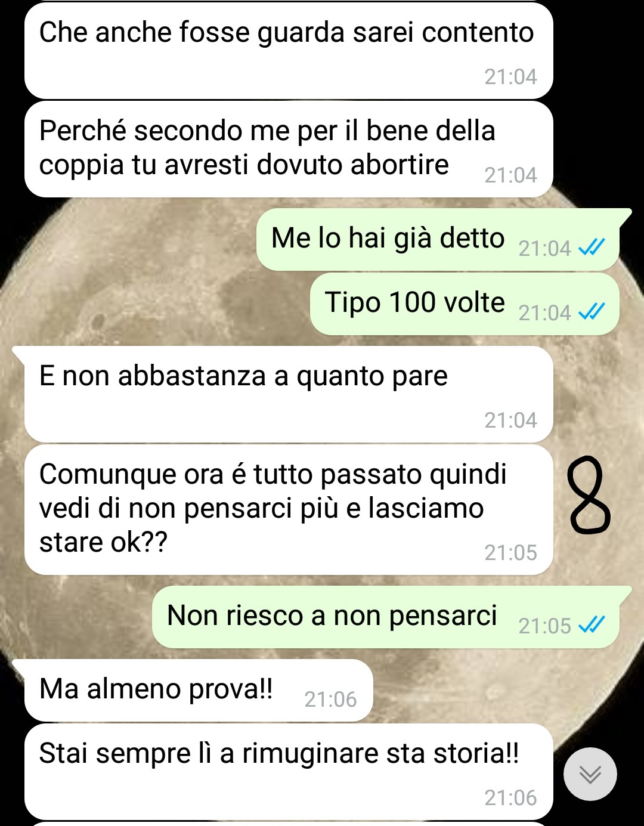Select sent message 'Tipo 100 volte'
The image size is (644, 826).
465,304
